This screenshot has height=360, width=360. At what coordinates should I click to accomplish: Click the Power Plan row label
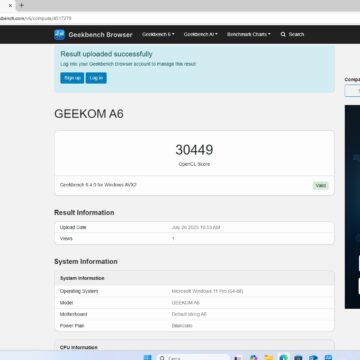point(72,326)
